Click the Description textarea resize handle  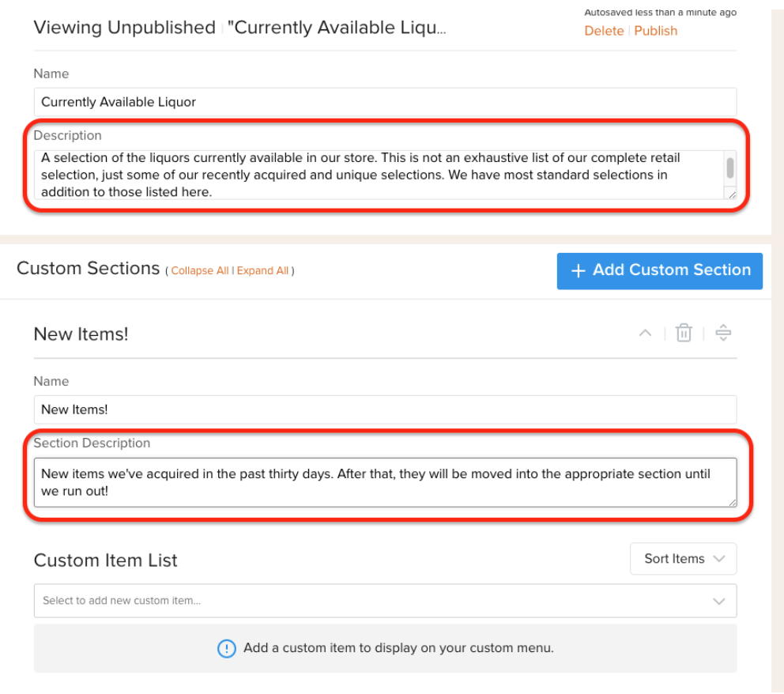(732, 195)
